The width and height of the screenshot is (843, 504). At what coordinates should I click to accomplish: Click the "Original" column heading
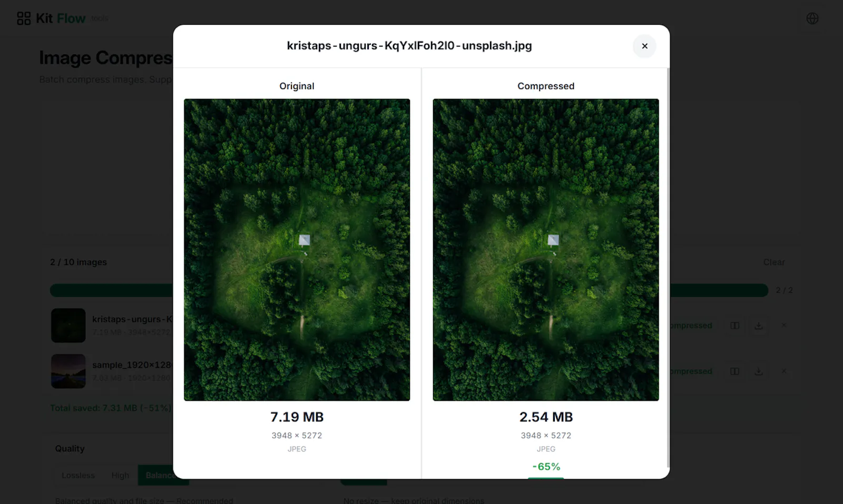point(297,86)
